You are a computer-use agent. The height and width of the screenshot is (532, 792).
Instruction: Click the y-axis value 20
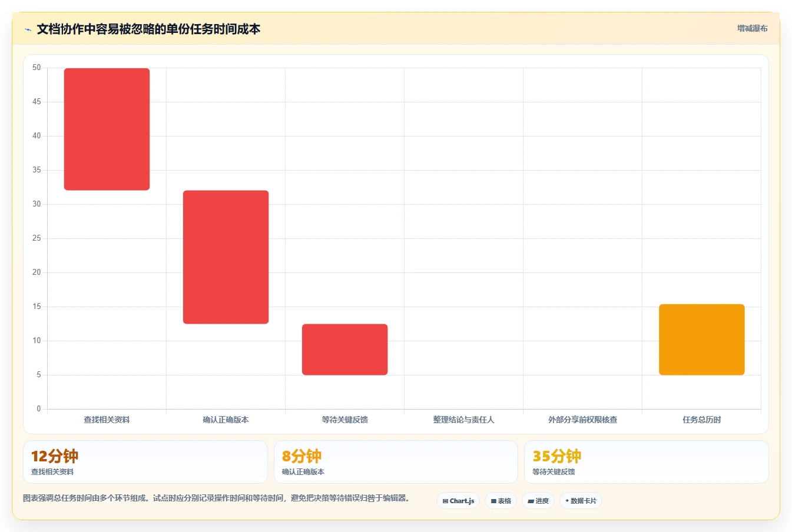pos(37,272)
